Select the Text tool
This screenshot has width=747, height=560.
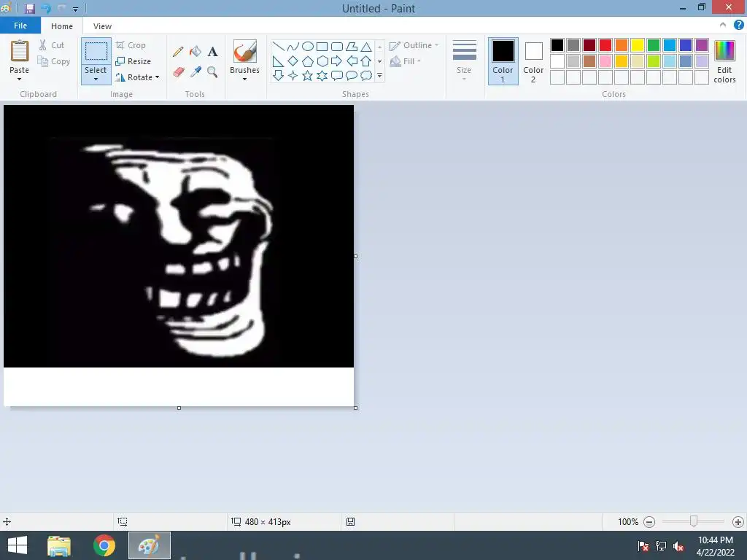pyautogui.click(x=212, y=52)
